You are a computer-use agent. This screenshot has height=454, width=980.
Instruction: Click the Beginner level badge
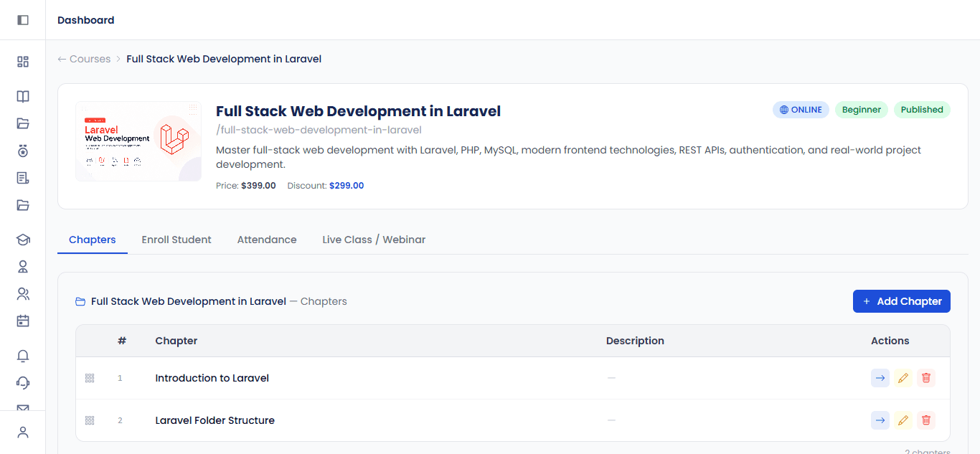pyautogui.click(x=862, y=110)
